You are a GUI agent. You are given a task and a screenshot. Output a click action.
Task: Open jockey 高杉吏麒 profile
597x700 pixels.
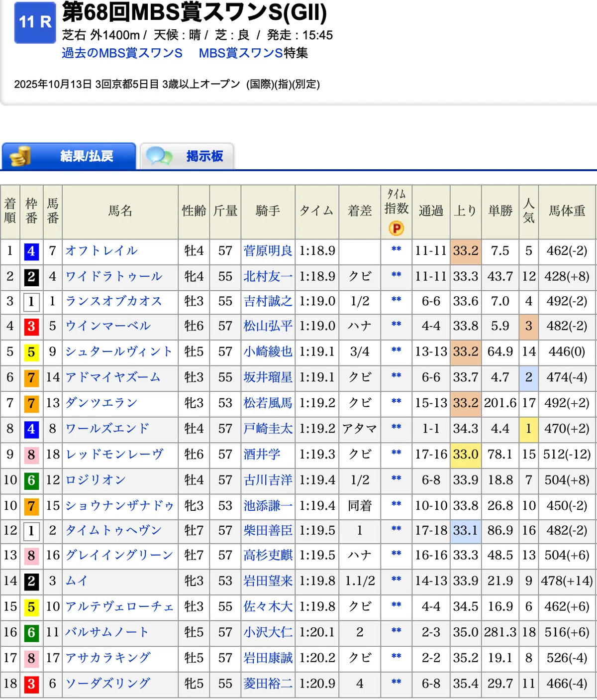268,555
